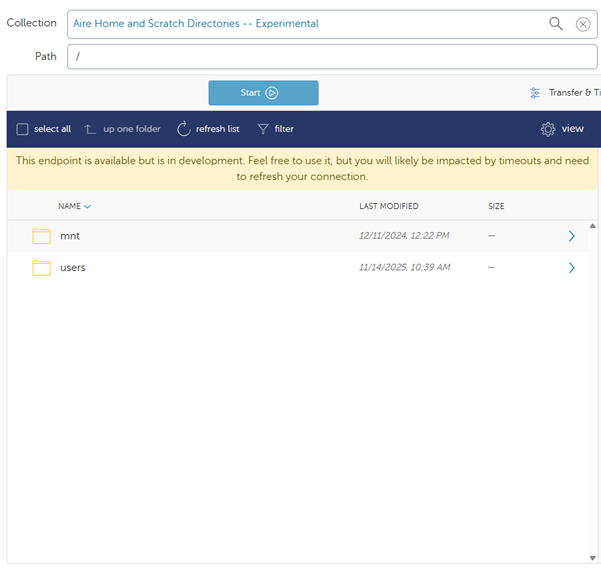Click the search magnifier icon in Collection field

point(556,24)
